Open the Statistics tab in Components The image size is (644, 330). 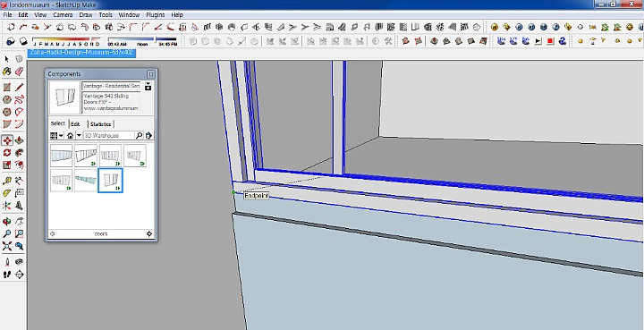(x=100, y=124)
